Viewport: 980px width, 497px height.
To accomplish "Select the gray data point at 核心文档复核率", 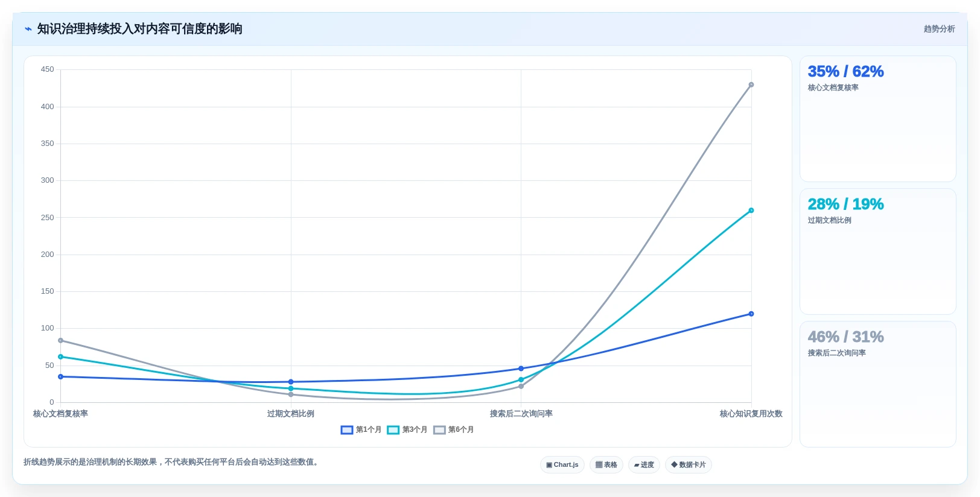I will [x=60, y=340].
